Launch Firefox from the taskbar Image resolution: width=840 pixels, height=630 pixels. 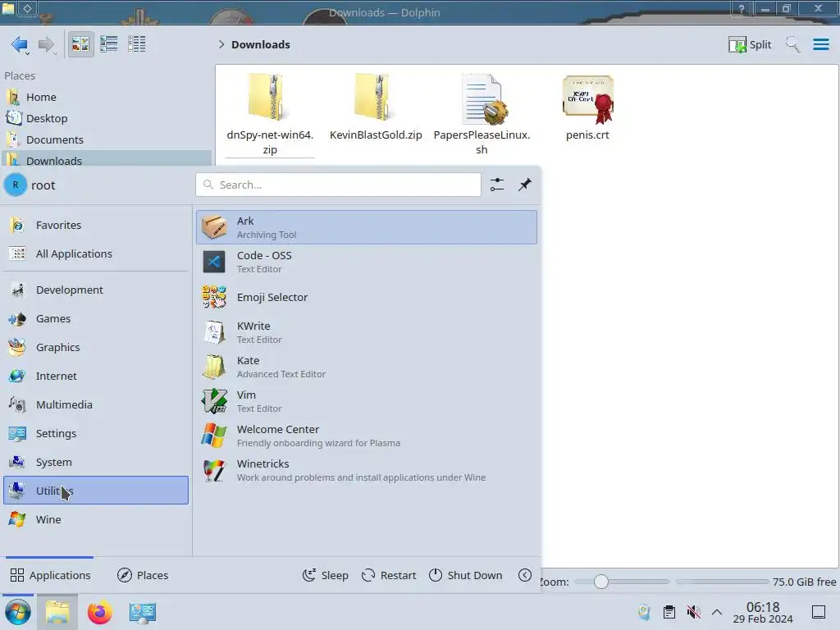99,612
